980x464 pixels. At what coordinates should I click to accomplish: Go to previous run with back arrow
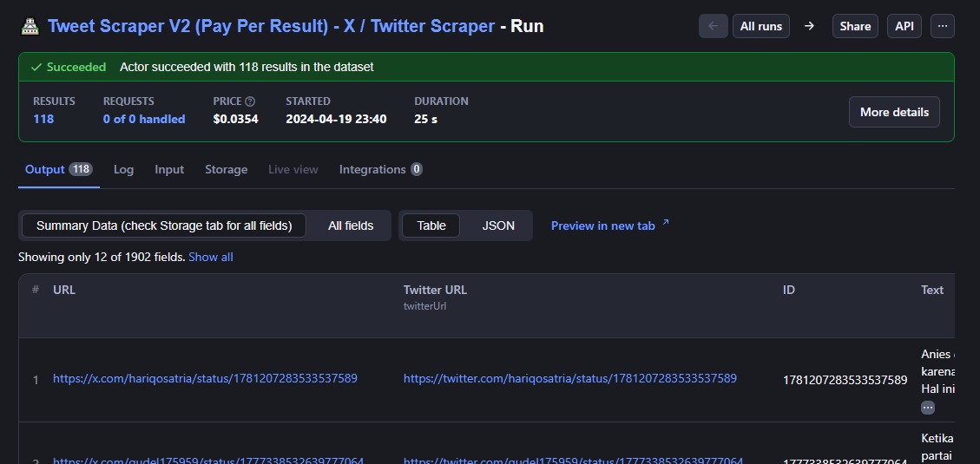714,26
